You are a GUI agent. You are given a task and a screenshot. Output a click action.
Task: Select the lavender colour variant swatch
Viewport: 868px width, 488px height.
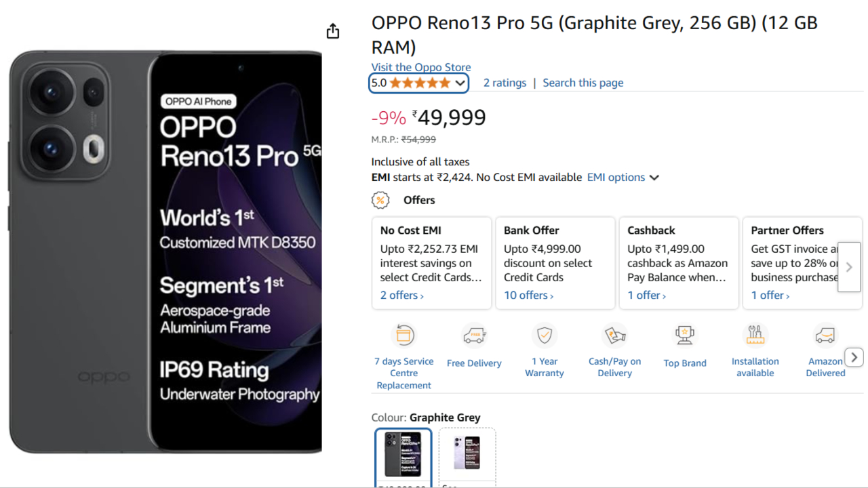point(467,454)
